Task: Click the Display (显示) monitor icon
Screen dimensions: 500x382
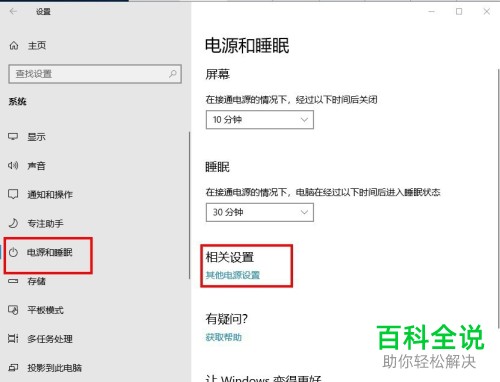Action: pos(13,137)
